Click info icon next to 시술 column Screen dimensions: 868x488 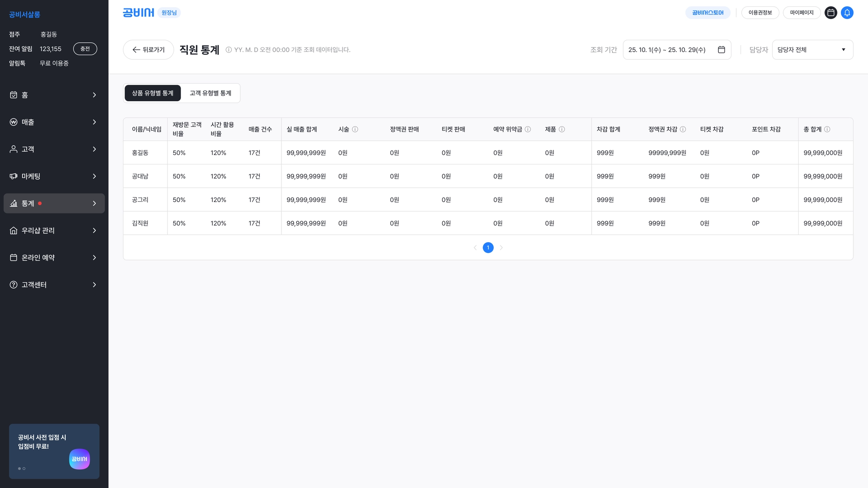coord(355,129)
